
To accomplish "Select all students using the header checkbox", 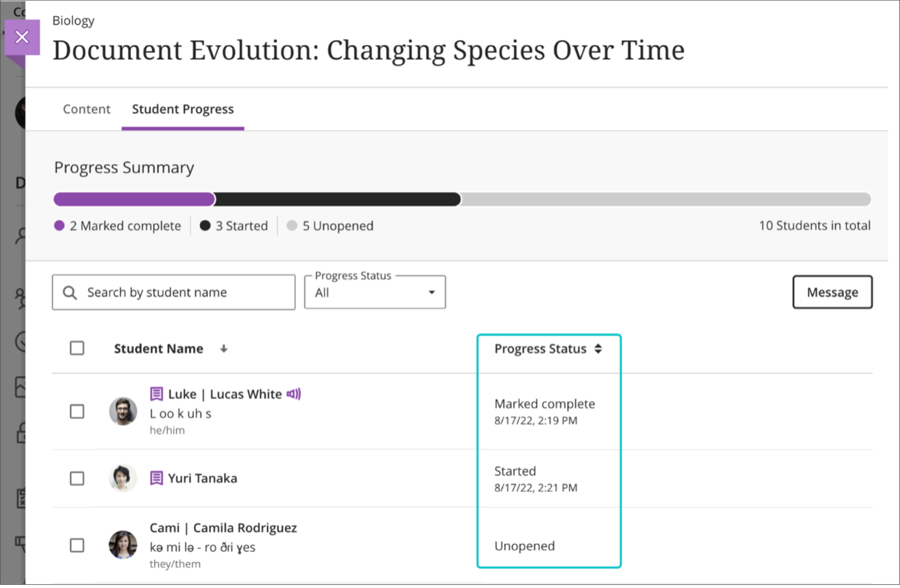I will pos(77,348).
